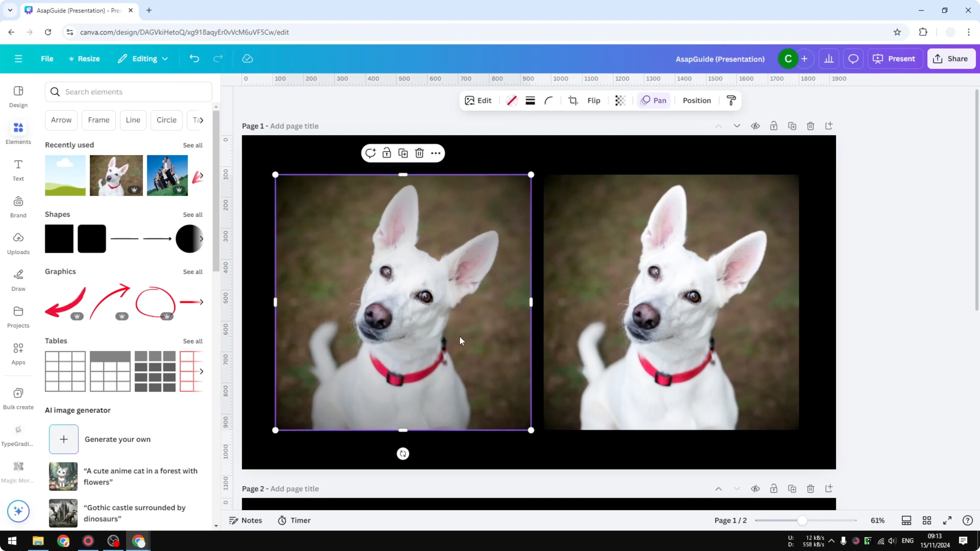Screen dimensions: 980x551
Task: Open the Elements panel in the sidebar
Action: 18,132
